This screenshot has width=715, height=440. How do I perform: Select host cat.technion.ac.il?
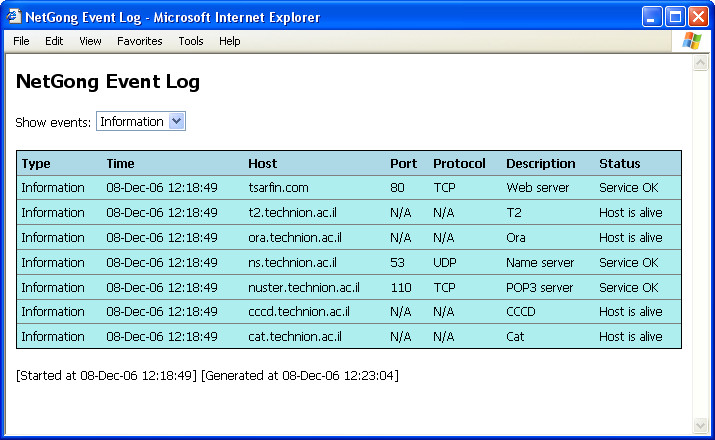pyautogui.click(x=295, y=337)
